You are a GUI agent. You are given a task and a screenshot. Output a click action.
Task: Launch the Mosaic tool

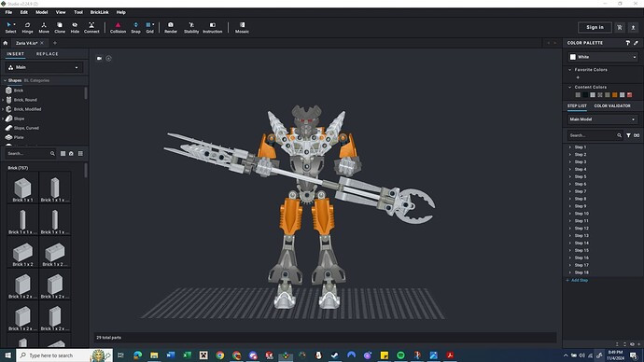[x=242, y=27]
